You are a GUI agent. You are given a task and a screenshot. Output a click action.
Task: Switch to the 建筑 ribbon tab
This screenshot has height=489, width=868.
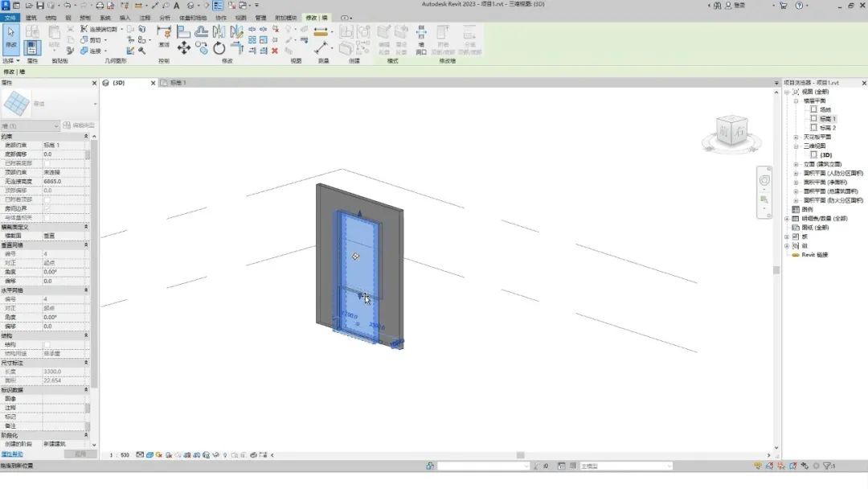tap(31, 18)
